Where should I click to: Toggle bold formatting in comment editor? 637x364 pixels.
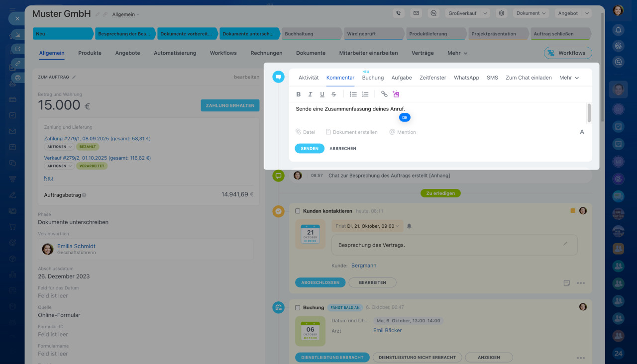299,94
